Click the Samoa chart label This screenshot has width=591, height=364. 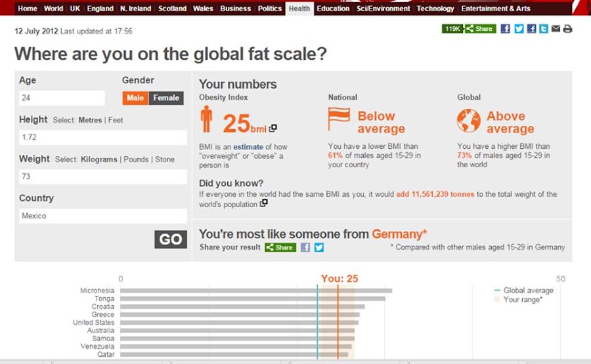(103, 338)
